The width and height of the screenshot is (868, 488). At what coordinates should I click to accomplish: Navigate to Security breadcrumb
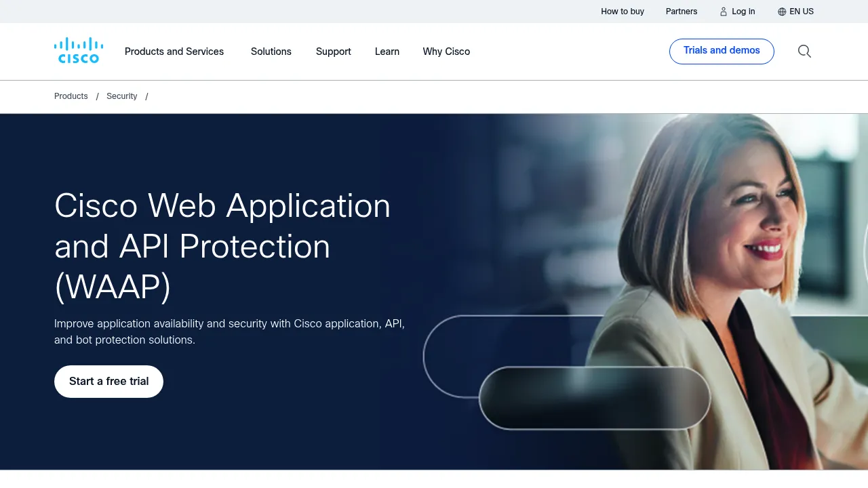pyautogui.click(x=122, y=96)
